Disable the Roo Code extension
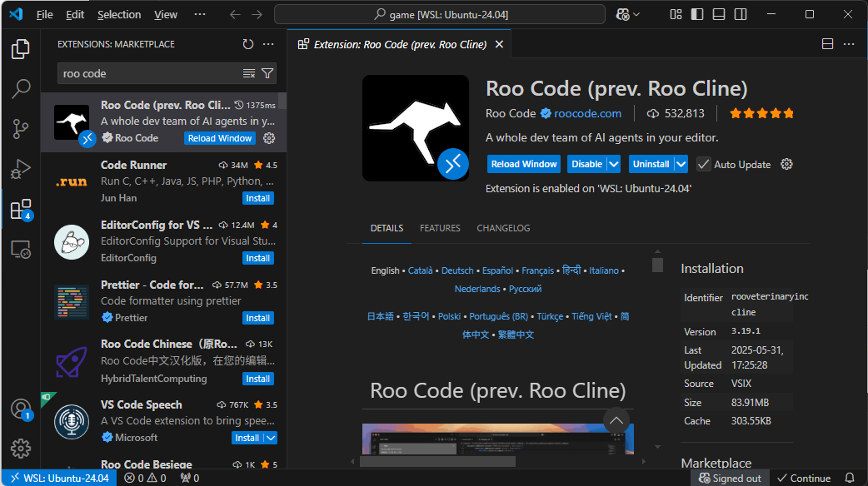Screen dimensions: 868x486 (x=586, y=164)
